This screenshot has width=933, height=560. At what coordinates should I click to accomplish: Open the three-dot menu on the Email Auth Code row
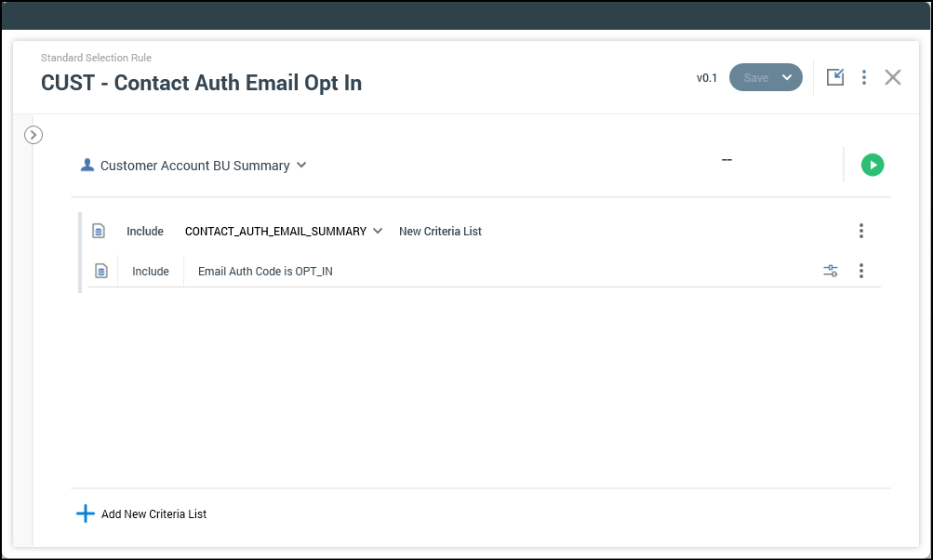point(861,271)
